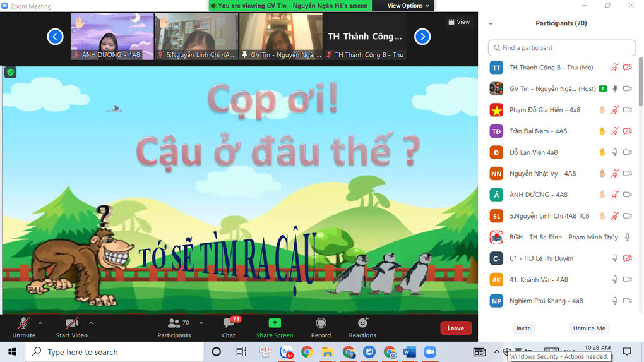The height and width of the screenshot is (362, 644).
Task: Collapse the Participants panel chevron
Action: point(491,23)
